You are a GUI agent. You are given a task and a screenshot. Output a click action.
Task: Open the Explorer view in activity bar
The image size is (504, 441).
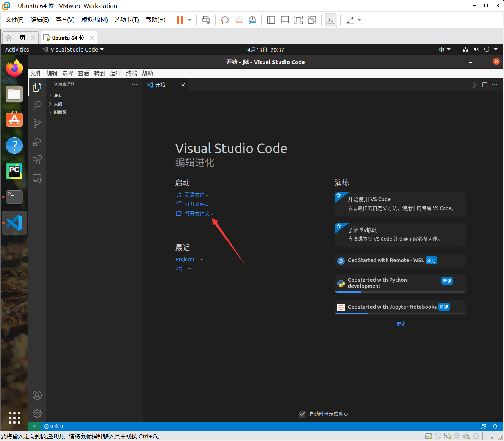(x=37, y=87)
